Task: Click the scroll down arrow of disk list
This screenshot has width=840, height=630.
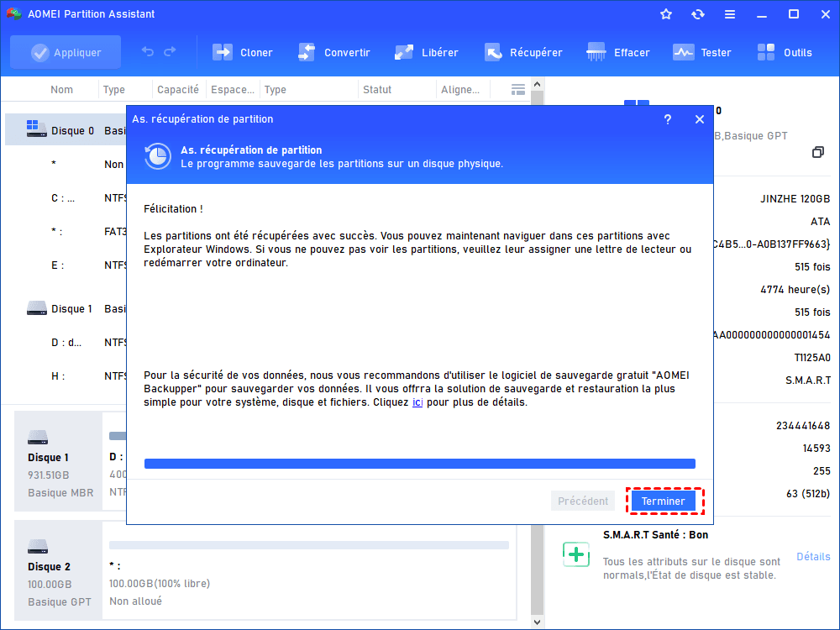Action: point(538,622)
